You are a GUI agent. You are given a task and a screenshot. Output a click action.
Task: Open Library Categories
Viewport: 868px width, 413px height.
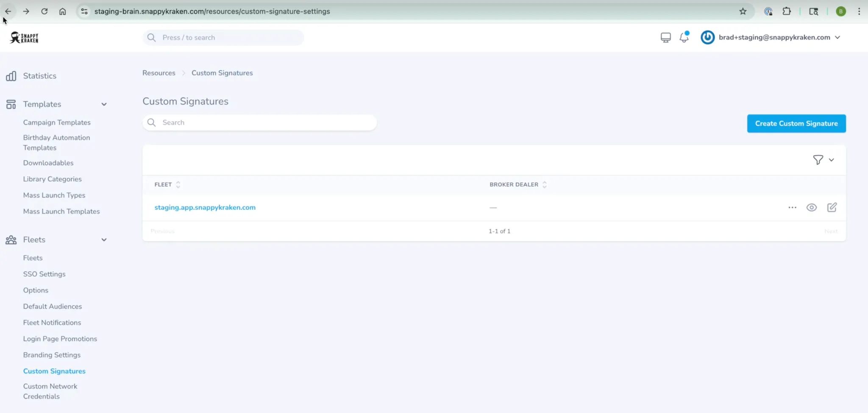pos(52,179)
